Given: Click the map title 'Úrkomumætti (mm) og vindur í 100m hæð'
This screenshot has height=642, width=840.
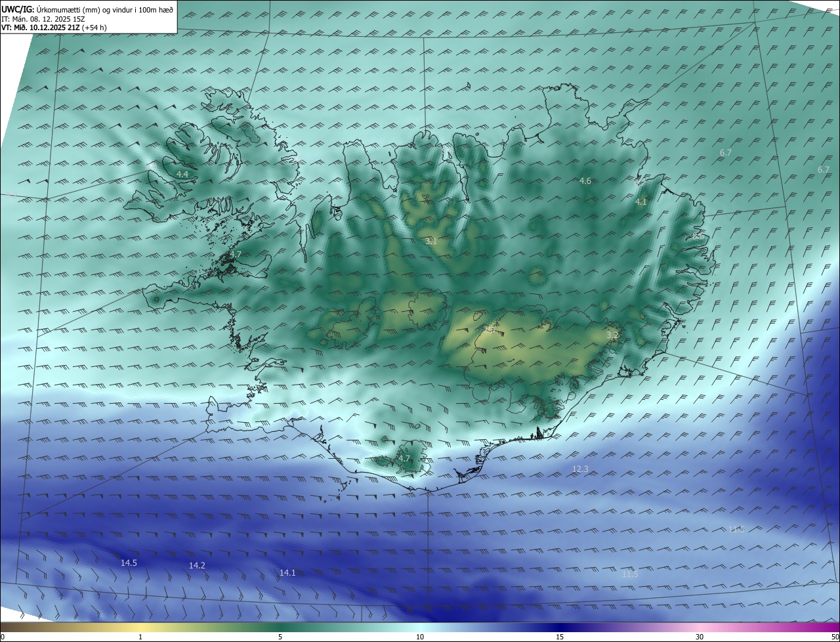Looking at the screenshot, I should (x=104, y=9).
